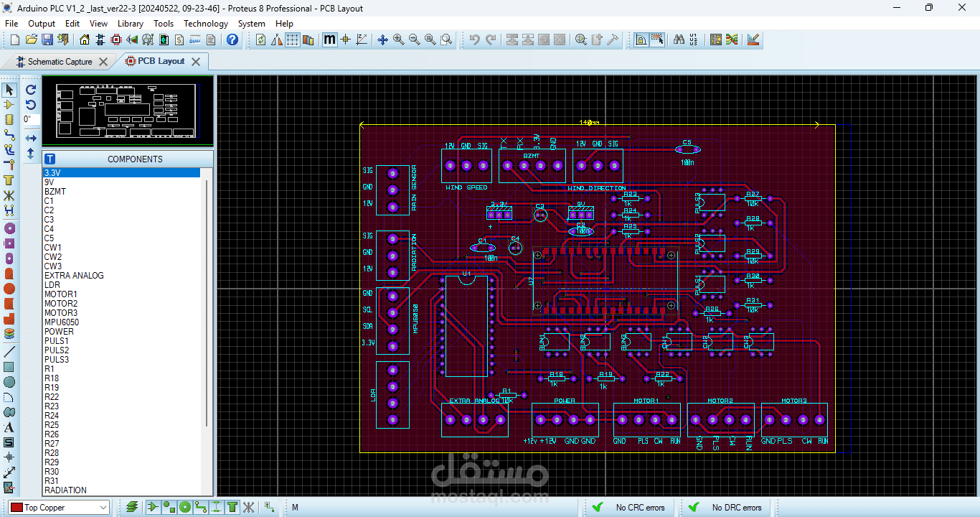This screenshot has width=980, height=517.
Task: Toggle the board grid dots display
Action: click(293, 39)
